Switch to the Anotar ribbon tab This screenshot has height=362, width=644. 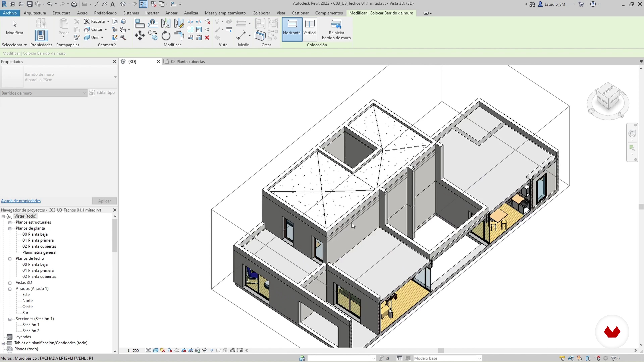click(x=171, y=13)
